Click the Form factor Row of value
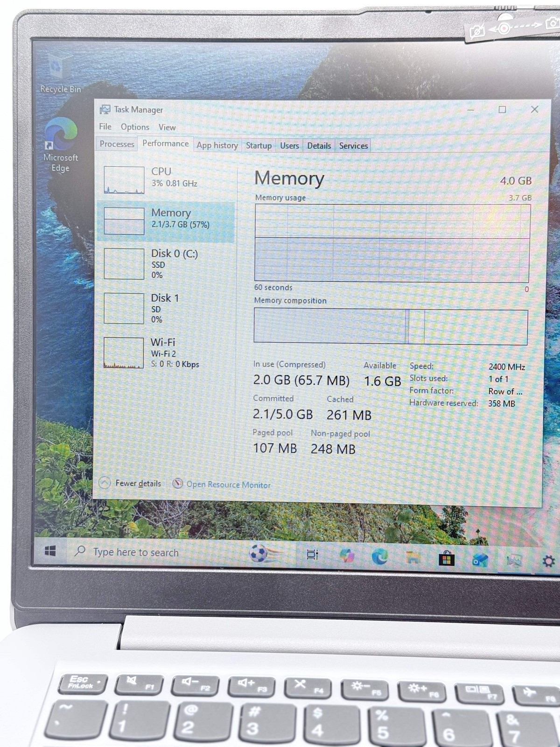 (x=505, y=391)
